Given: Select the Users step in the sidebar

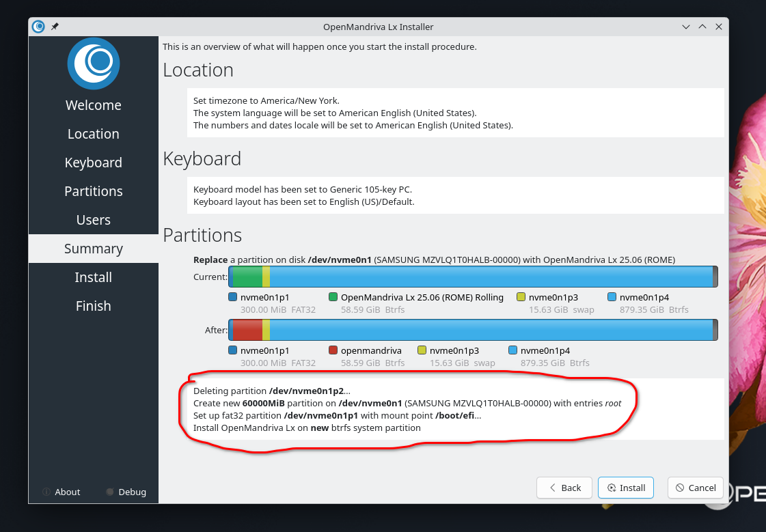Looking at the screenshot, I should coord(94,220).
